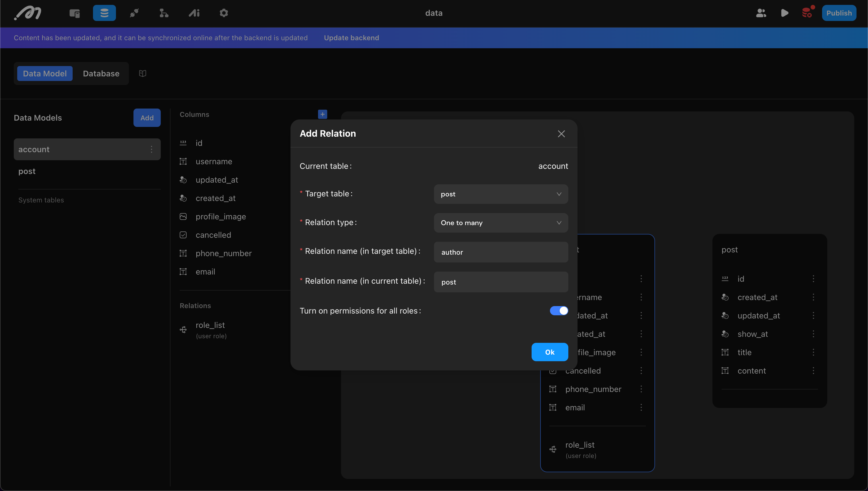The width and height of the screenshot is (868, 491).
Task: Open project settings gear icon
Action: click(224, 13)
